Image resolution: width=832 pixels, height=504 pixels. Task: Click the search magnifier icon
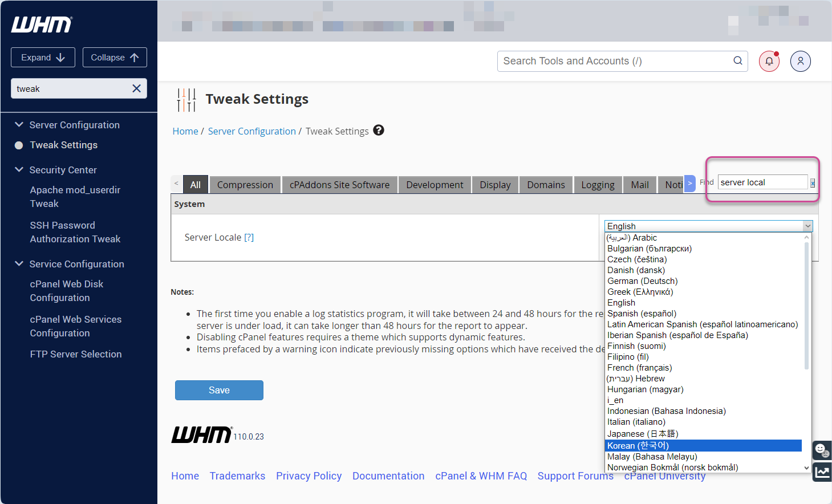click(x=738, y=61)
